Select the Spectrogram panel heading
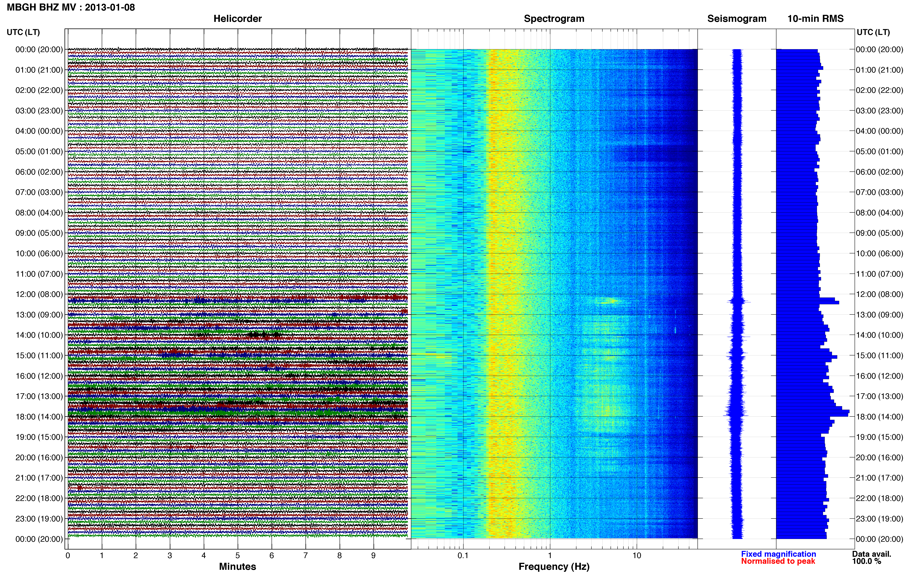The width and height of the screenshot is (924, 578). click(554, 19)
